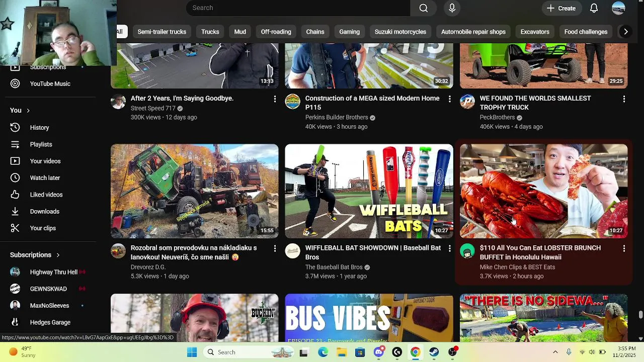Open the taskbar weather widget

tap(23, 352)
